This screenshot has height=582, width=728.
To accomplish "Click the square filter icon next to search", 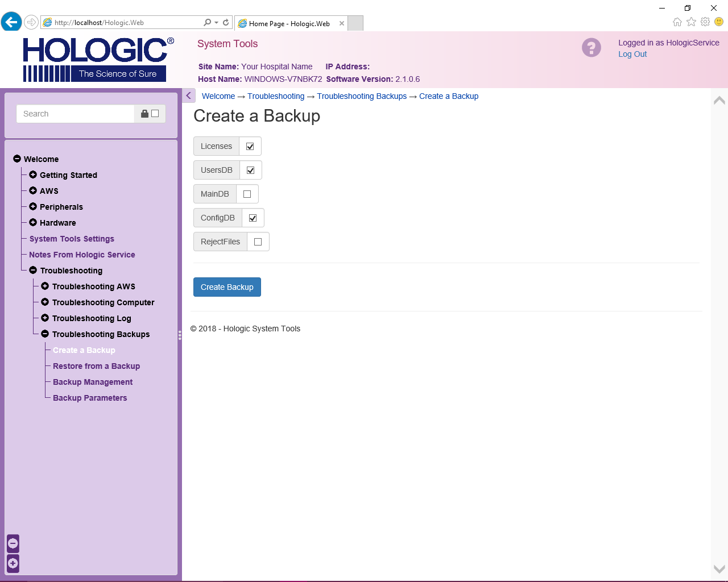I will [x=154, y=114].
